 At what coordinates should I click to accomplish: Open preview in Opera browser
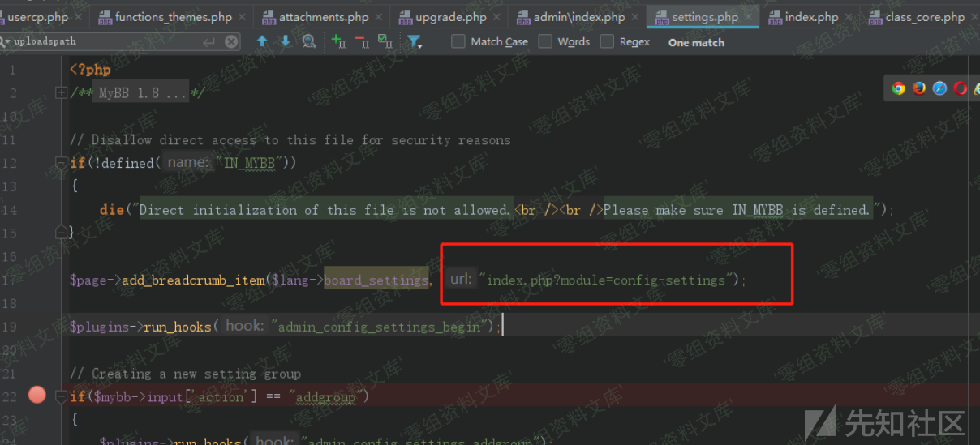(961, 88)
